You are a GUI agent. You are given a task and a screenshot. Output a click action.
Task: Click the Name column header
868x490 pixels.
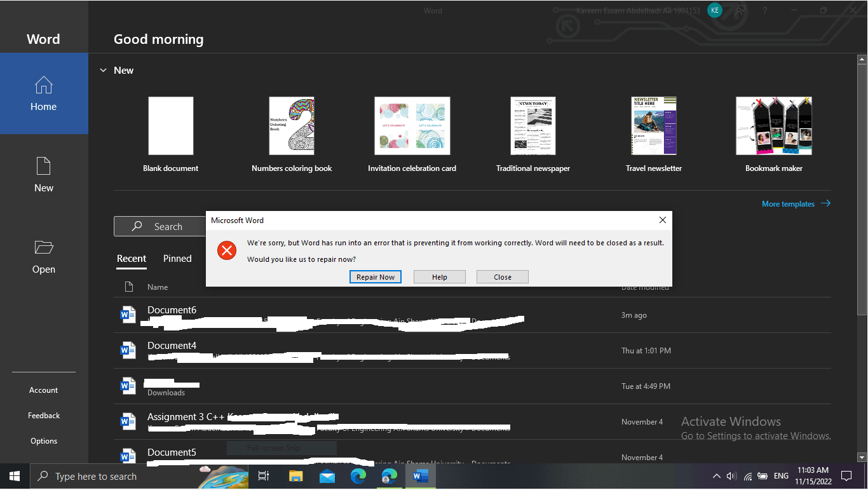[158, 287]
